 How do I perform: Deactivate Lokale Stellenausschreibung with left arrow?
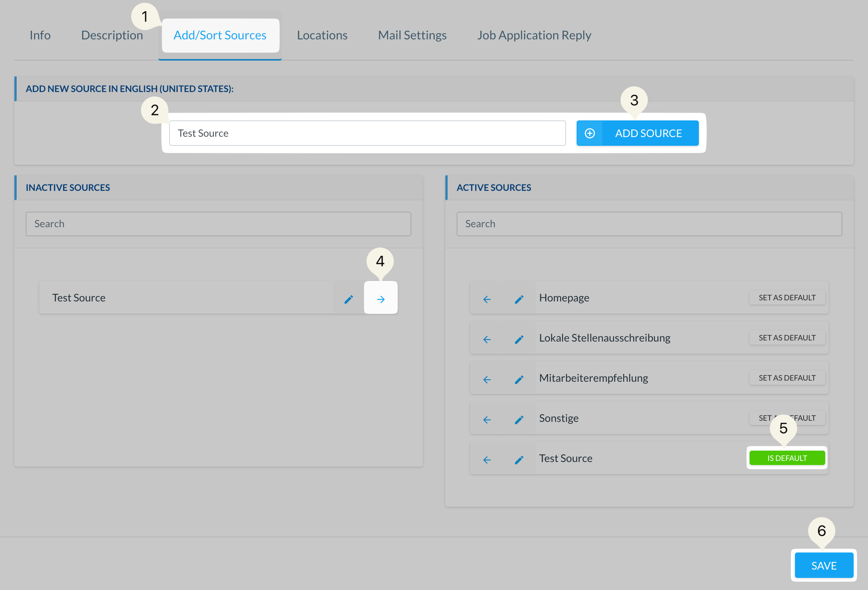pyautogui.click(x=487, y=339)
